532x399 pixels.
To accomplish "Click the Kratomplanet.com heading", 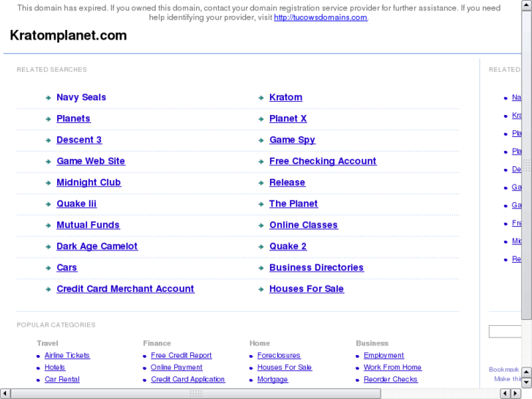I will coord(68,35).
